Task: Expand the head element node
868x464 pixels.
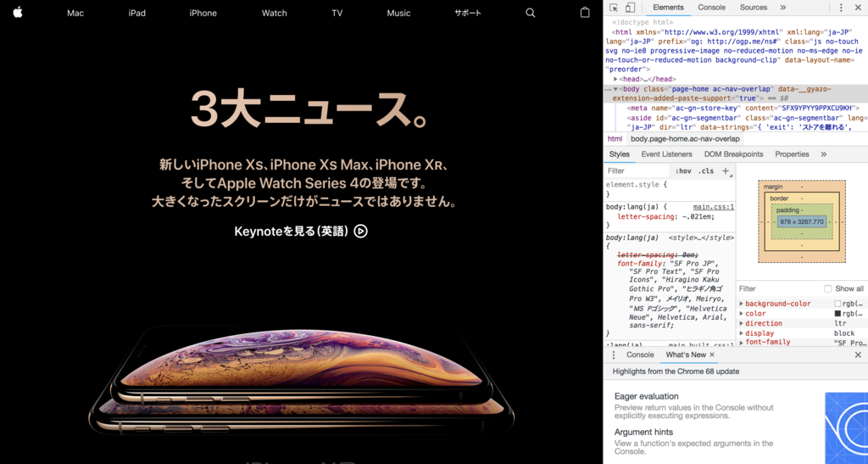Action: 615,79
